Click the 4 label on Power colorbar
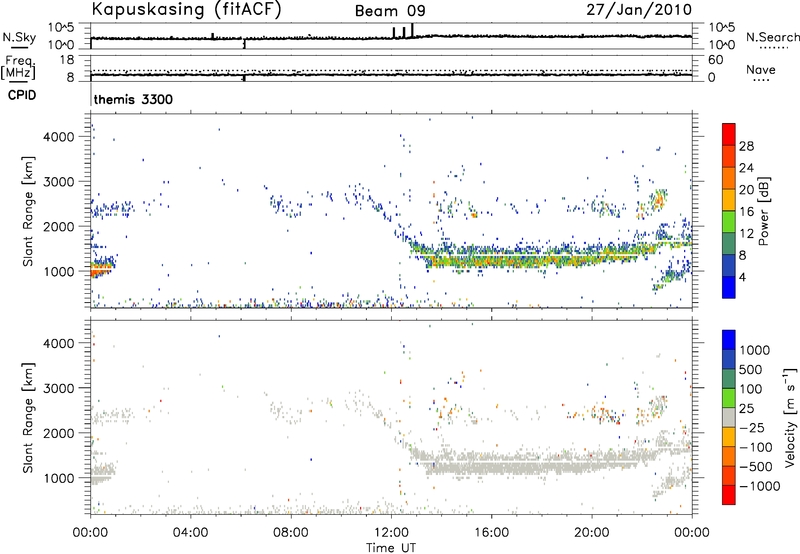Viewport: 800px width, 554px height. (742, 277)
